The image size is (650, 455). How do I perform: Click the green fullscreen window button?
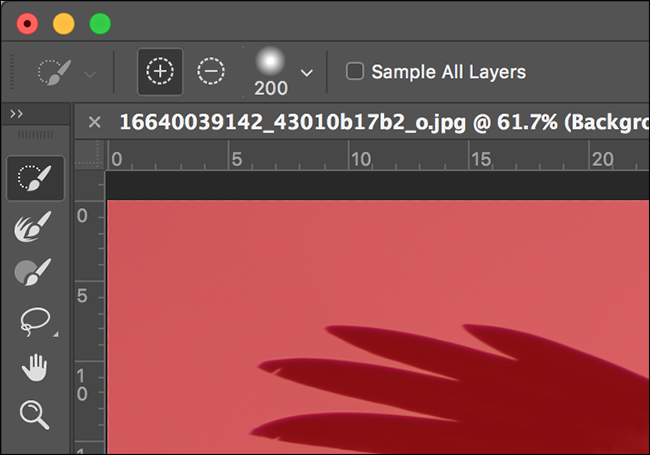(x=100, y=24)
